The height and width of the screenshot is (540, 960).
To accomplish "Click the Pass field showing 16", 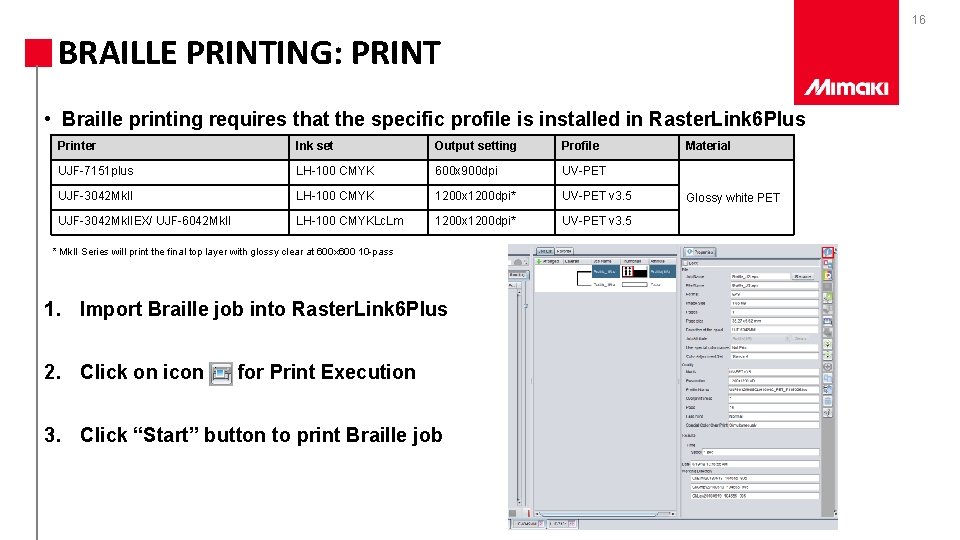I will (x=774, y=407).
